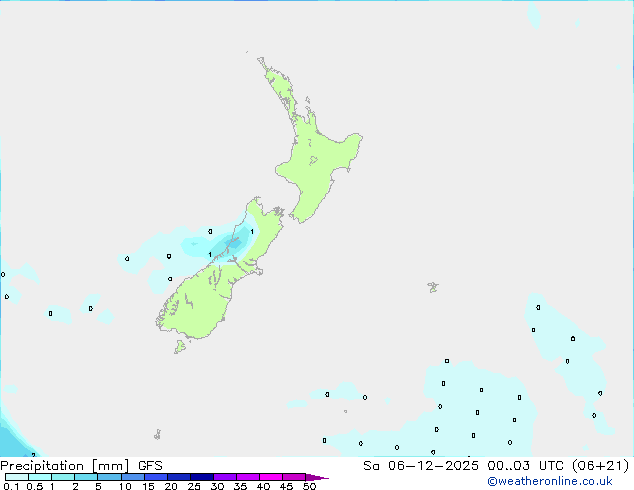Screen dimensions: 634x490
Task: Pick the 45–50 mm legend color swatch
Action: [294, 477]
